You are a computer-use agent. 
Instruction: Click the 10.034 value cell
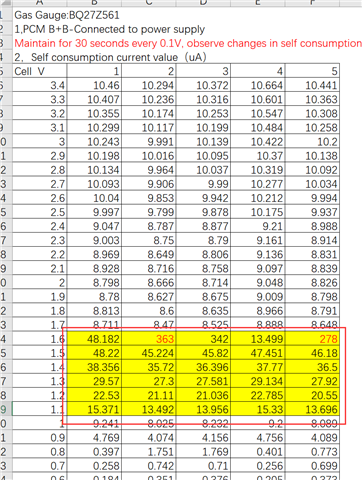pos(312,184)
